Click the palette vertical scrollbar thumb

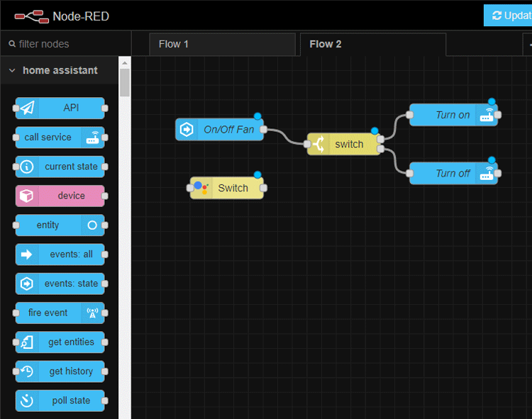(125, 82)
